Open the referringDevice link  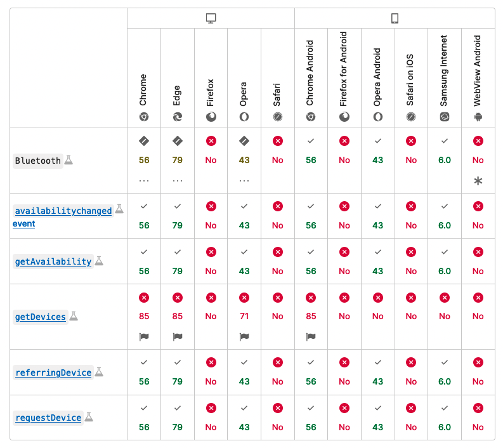tap(53, 372)
